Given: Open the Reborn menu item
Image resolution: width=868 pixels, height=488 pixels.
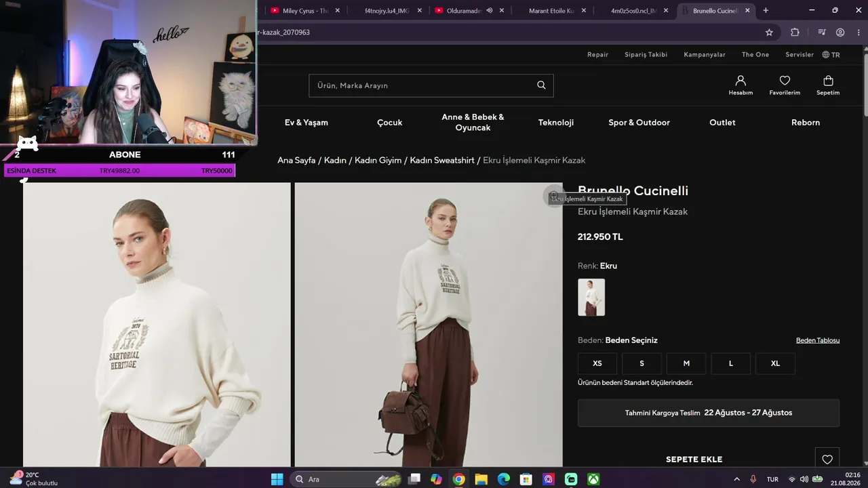Looking at the screenshot, I should pos(806,123).
